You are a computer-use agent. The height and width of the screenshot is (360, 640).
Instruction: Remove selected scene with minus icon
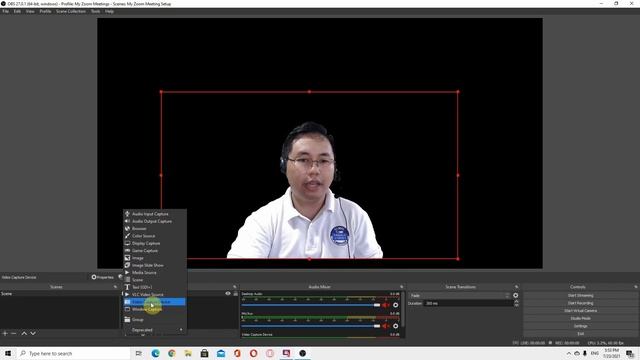(14, 333)
